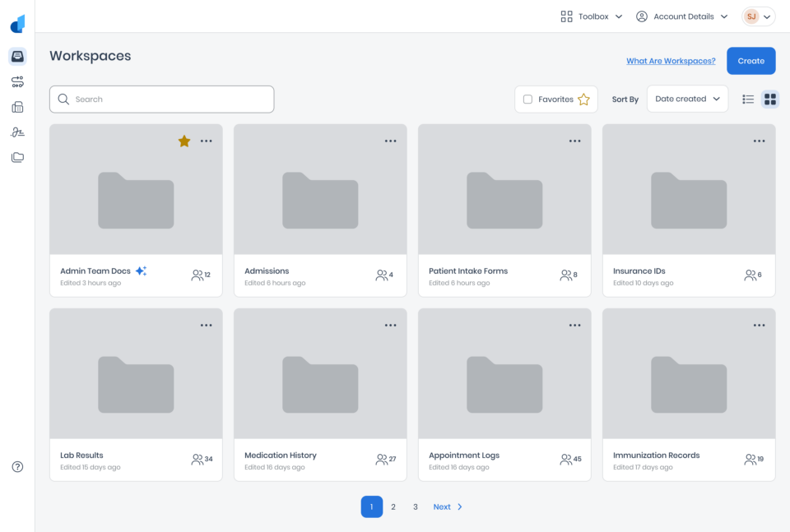Open the signature icon in sidebar

point(17,132)
